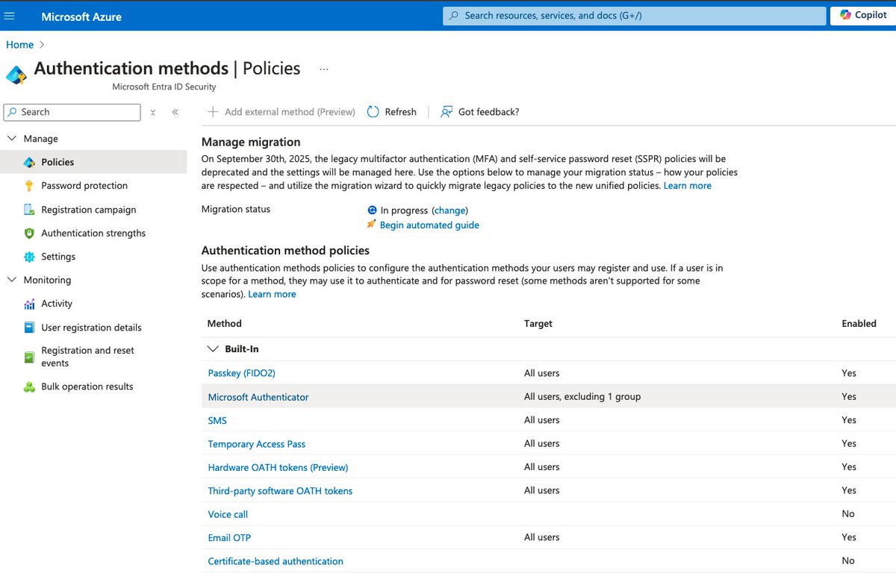Click the Registration campaign icon

[x=29, y=210]
